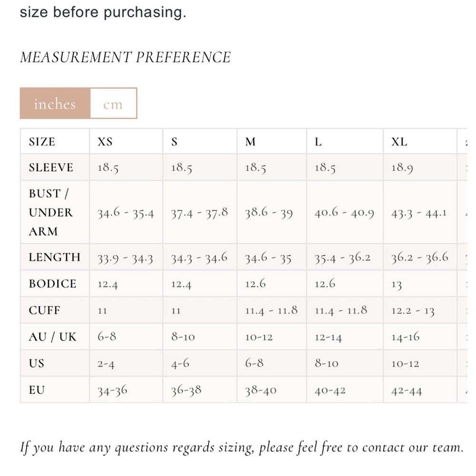Select the SLEEVE row label
Image resolution: width=476 pixels, height=476 pixels.
[51, 167]
